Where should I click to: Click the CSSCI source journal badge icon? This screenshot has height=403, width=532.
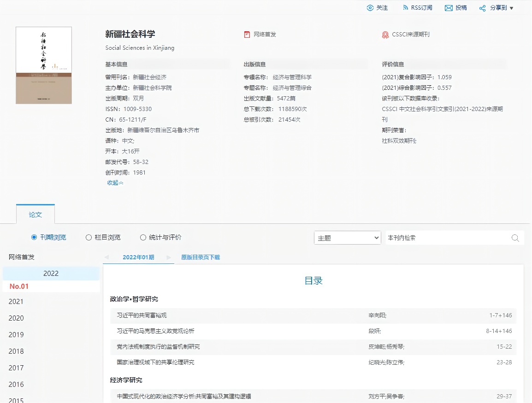(x=385, y=35)
